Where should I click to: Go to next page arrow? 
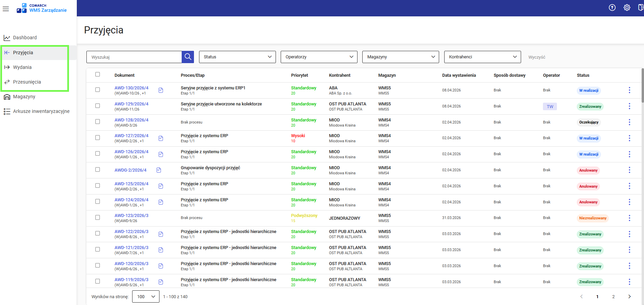[629, 296]
